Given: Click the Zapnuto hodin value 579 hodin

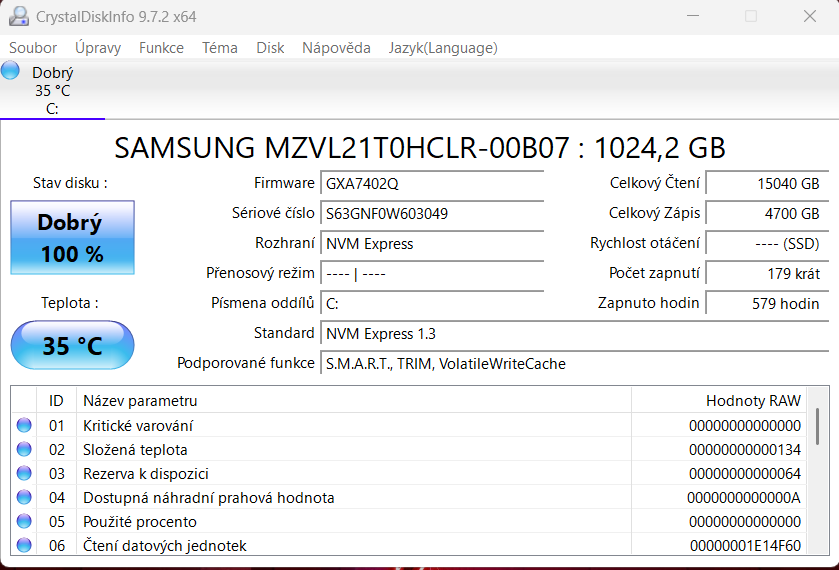Looking at the screenshot, I should [767, 304].
